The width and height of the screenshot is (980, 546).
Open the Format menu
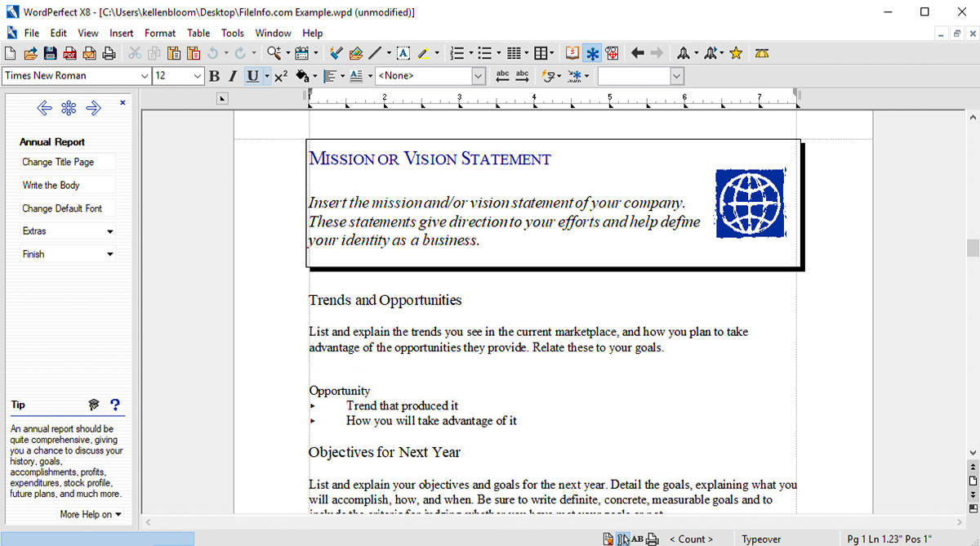point(160,34)
